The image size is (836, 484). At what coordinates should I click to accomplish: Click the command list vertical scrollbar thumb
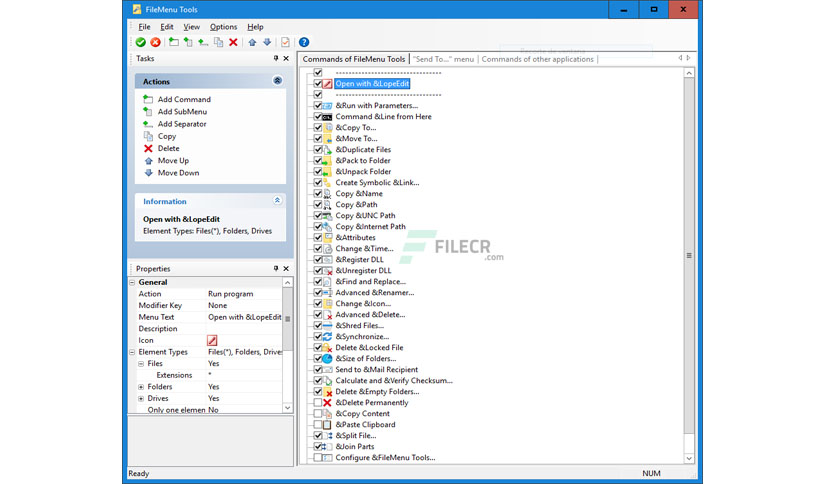(689, 256)
